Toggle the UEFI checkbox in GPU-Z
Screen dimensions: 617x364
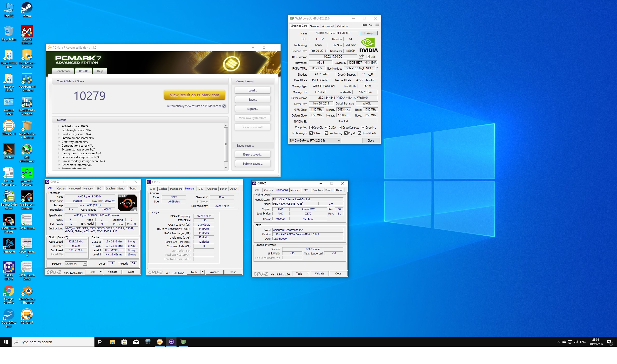coord(368,57)
